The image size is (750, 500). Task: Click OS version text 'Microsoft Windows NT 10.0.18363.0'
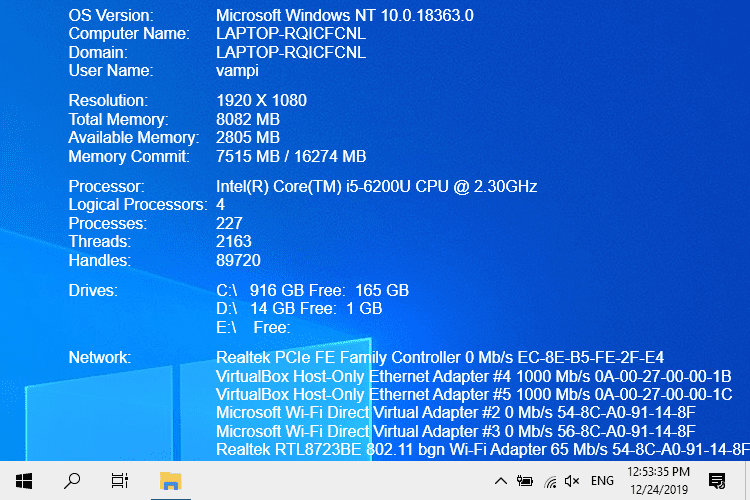[x=344, y=15]
